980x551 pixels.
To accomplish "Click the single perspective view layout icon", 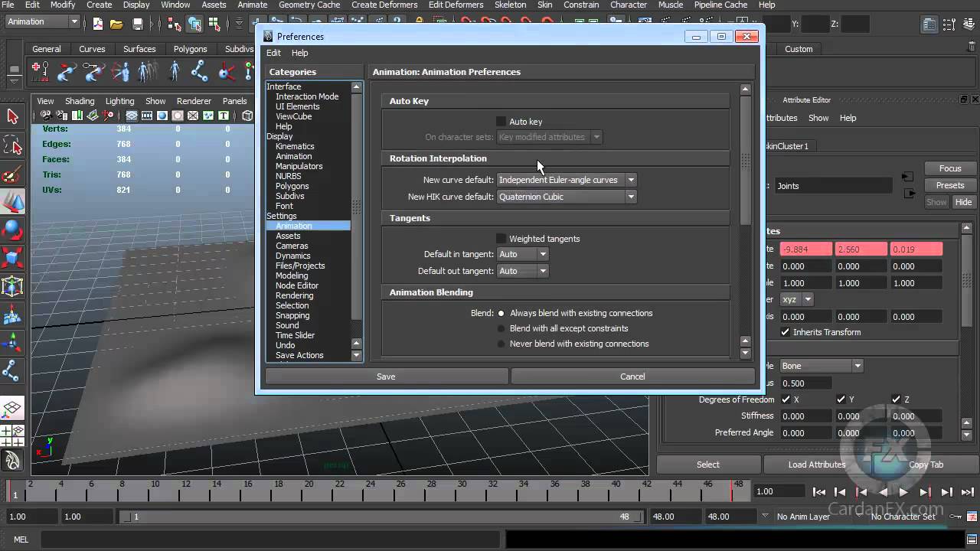I will click(12, 409).
